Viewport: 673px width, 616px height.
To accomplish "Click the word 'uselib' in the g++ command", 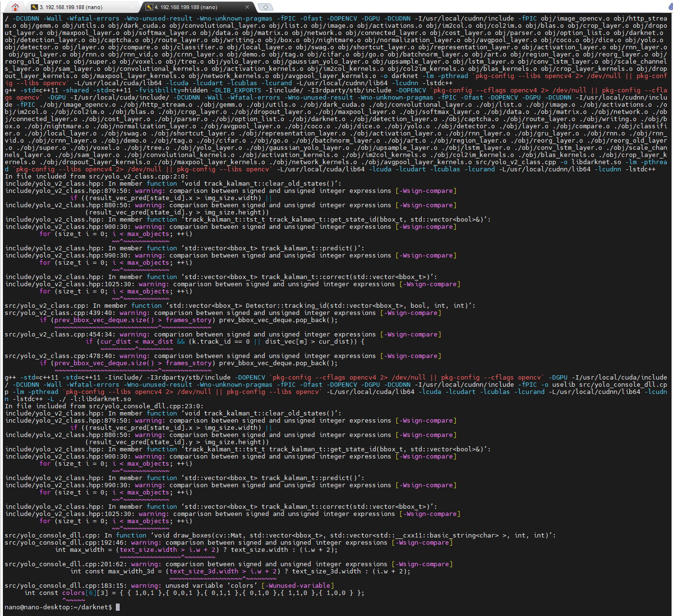I will point(564,384).
